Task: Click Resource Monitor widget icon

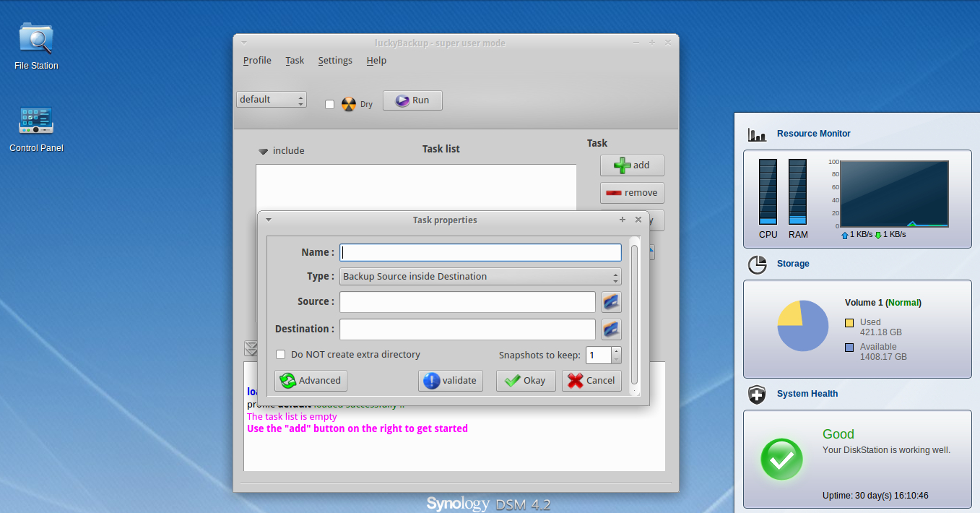Action: (x=757, y=134)
